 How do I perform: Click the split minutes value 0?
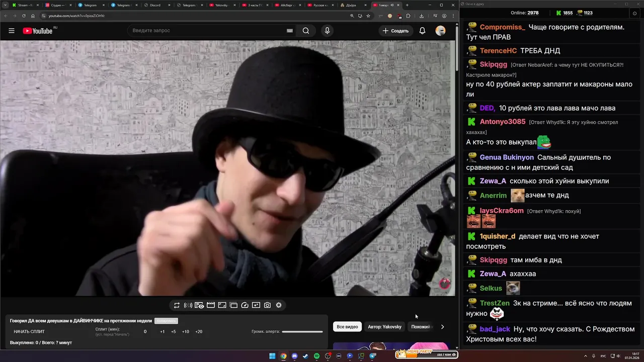click(x=145, y=332)
